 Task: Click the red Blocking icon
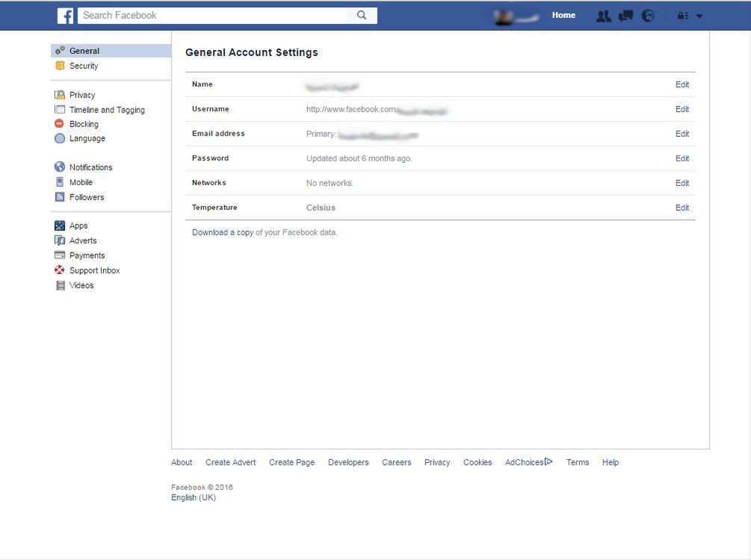tap(59, 123)
